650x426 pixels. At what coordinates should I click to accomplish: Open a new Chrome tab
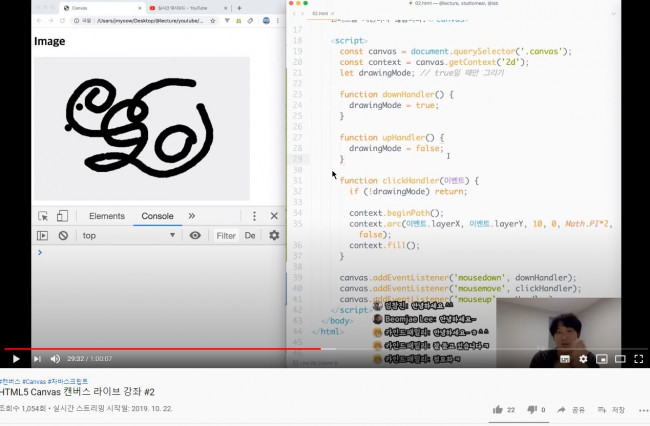tap(239, 8)
